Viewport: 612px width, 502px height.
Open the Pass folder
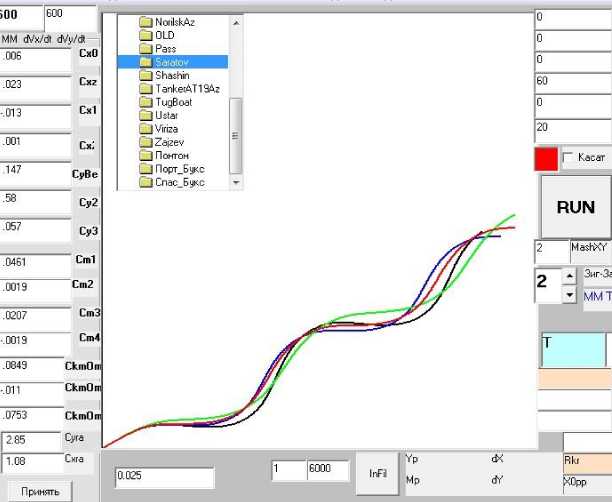point(158,49)
